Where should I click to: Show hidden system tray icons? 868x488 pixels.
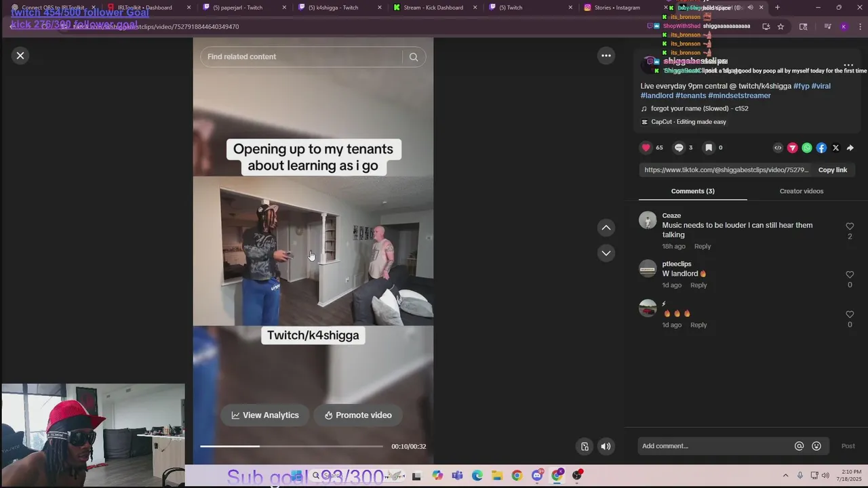coord(785,476)
